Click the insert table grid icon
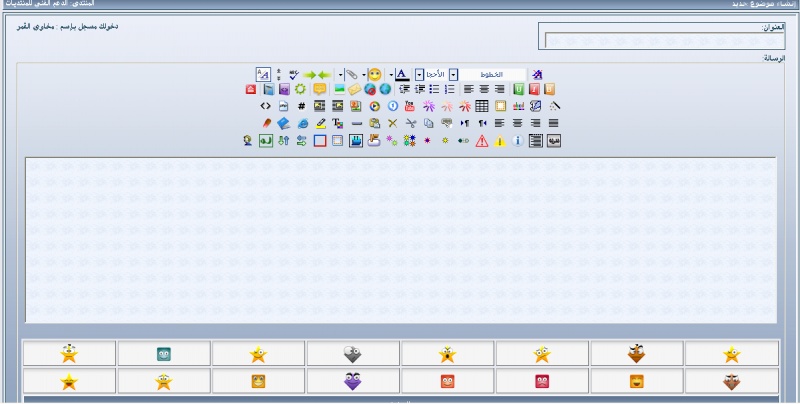 [482, 106]
